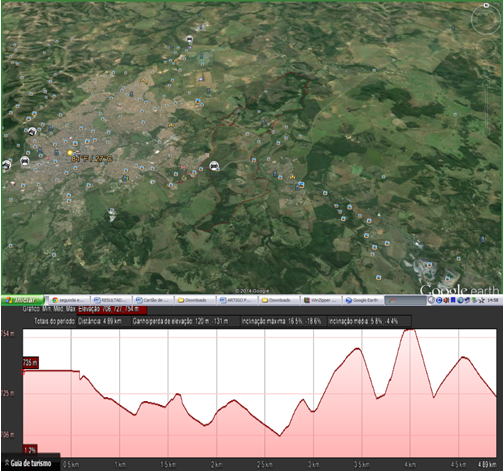
Task: Open the 'RESULTAD...' Word document taskbar button
Action: click(111, 300)
